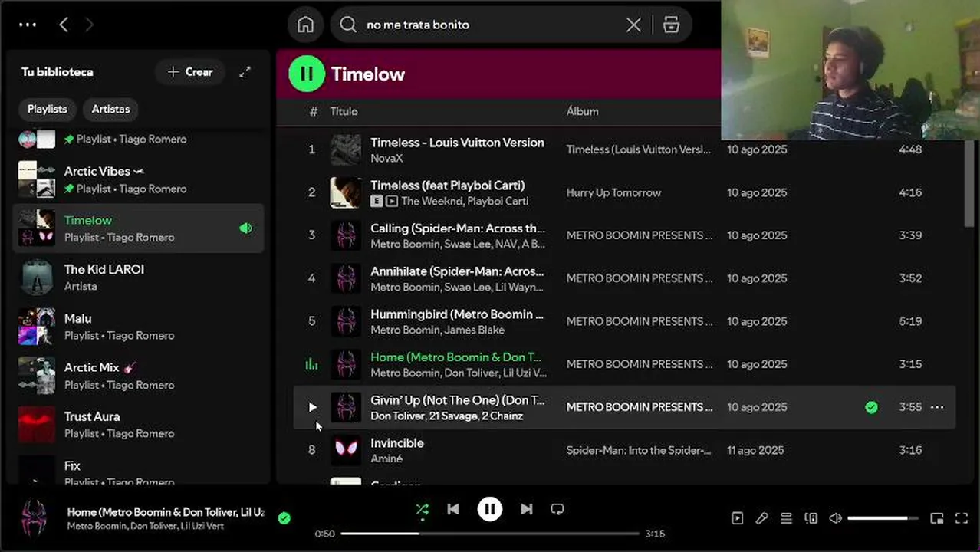
Task: Click the equalizer icon on Home row
Action: click(x=311, y=364)
